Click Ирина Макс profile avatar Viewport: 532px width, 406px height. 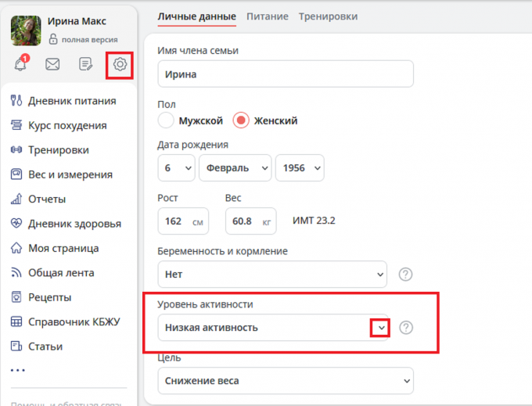click(x=26, y=31)
